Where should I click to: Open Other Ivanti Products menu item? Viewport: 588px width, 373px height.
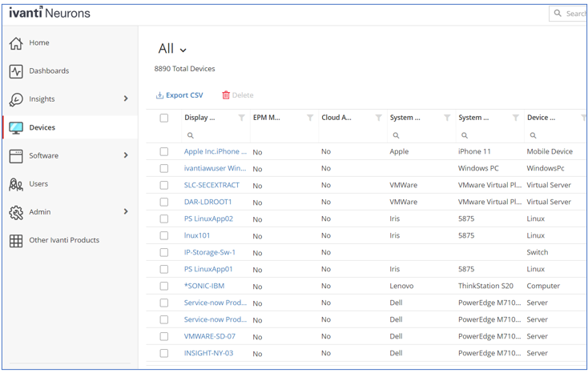point(64,240)
